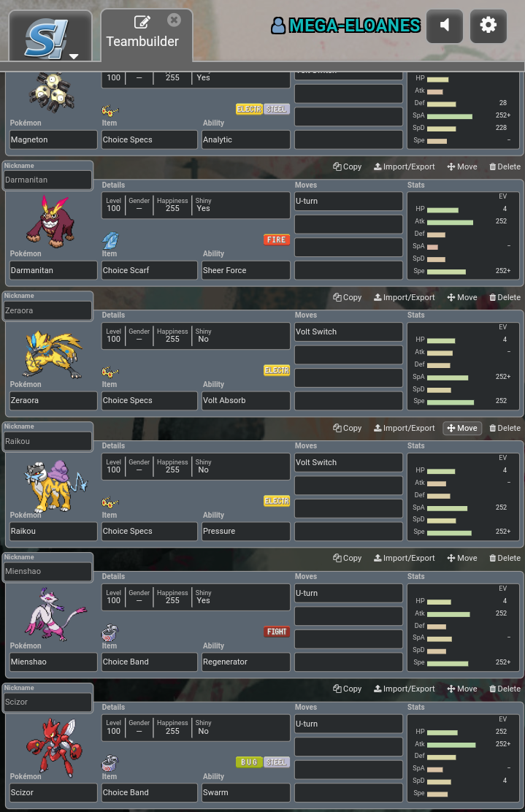
Task: Change Magneton's Analytic ability
Action: (x=246, y=139)
